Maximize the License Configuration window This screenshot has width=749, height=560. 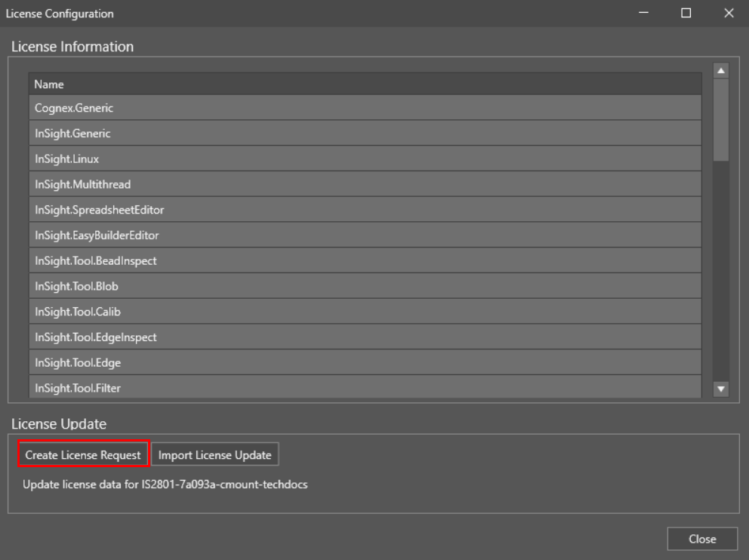[x=686, y=13]
